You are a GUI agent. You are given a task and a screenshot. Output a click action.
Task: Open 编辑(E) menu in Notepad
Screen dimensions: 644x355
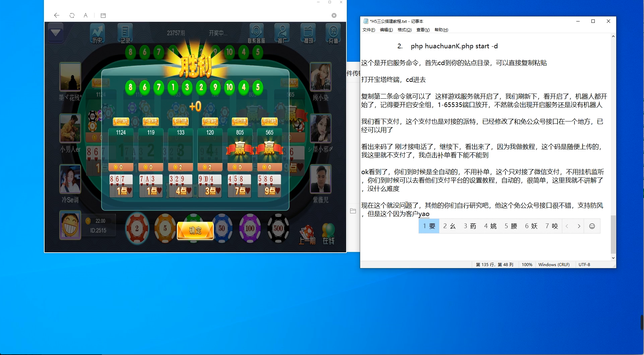(386, 30)
